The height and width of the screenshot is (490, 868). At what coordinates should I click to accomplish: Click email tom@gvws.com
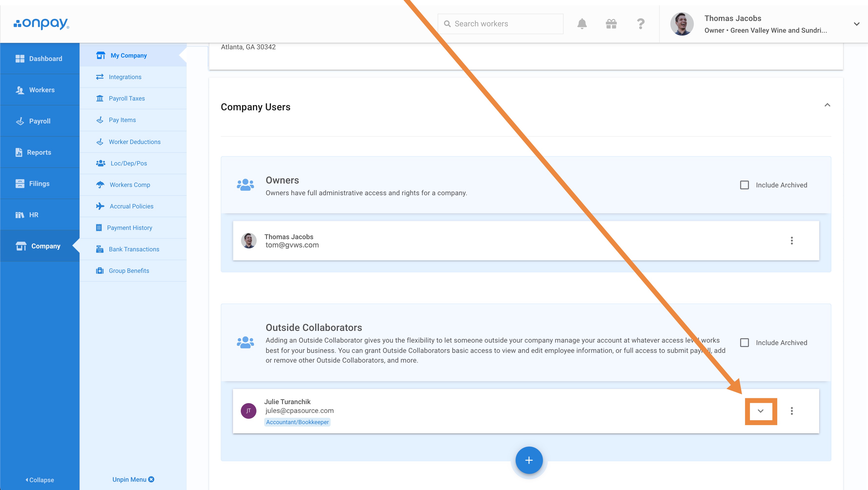(x=292, y=245)
